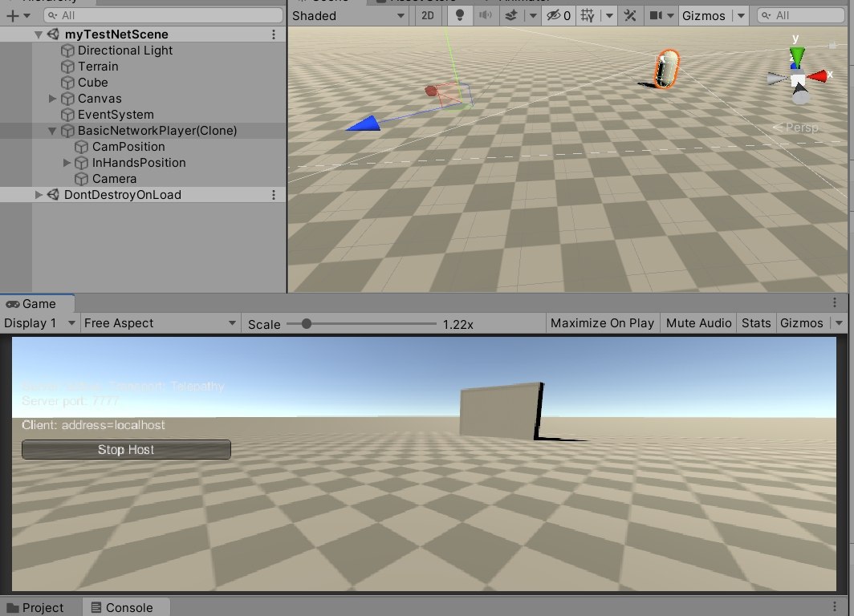Click the Client address=localhost text
This screenshot has width=854, height=616.
[x=93, y=425]
